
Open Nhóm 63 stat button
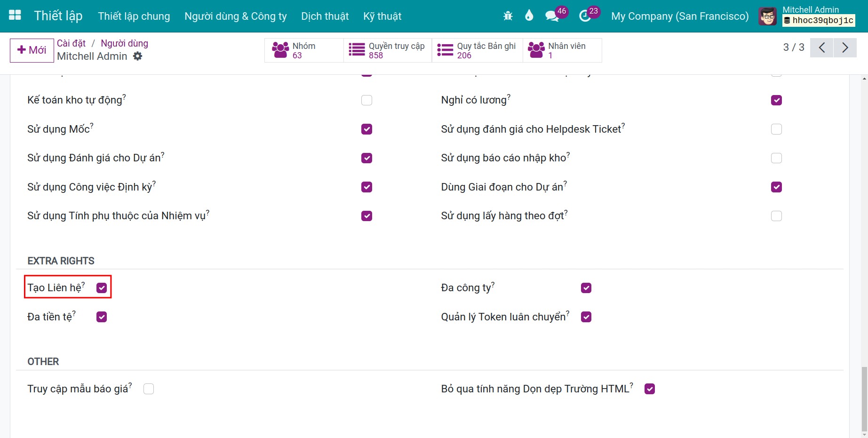[x=304, y=50]
